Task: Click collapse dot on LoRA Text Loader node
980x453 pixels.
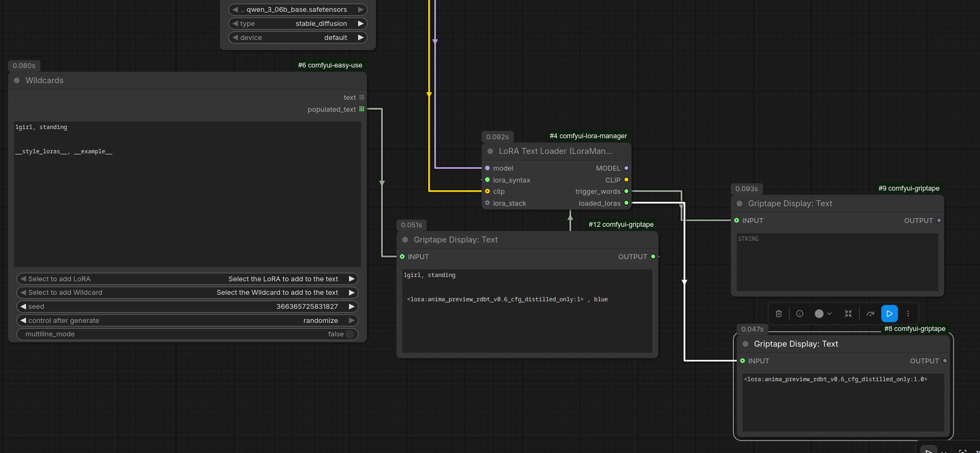Action: click(490, 151)
